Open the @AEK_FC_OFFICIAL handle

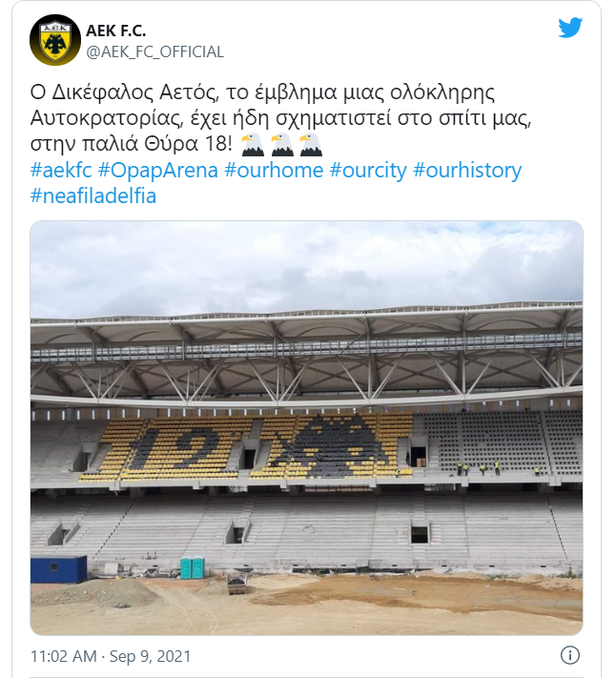click(x=154, y=51)
